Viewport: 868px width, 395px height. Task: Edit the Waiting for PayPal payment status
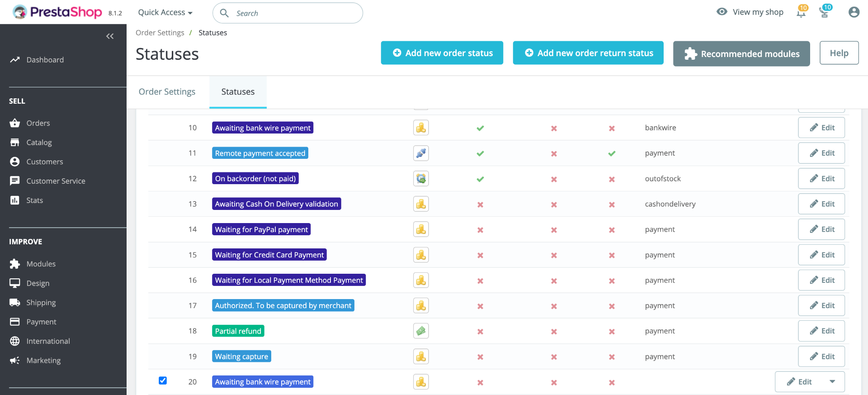821,229
